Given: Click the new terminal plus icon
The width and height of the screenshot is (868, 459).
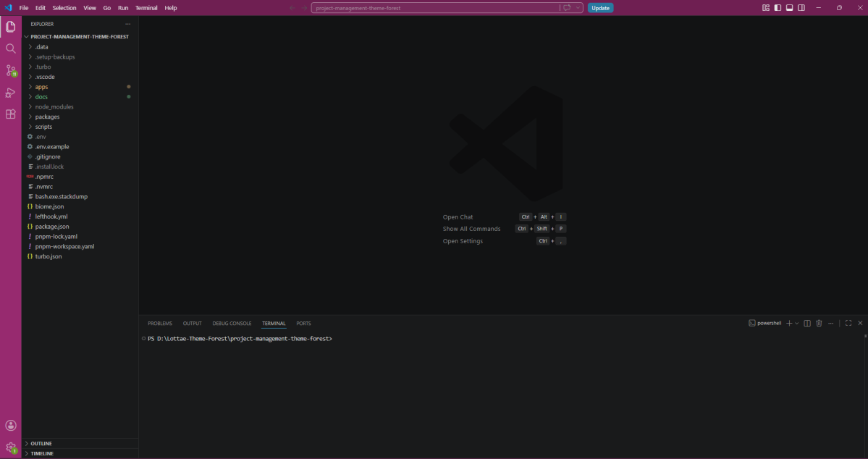Looking at the screenshot, I should (x=789, y=324).
